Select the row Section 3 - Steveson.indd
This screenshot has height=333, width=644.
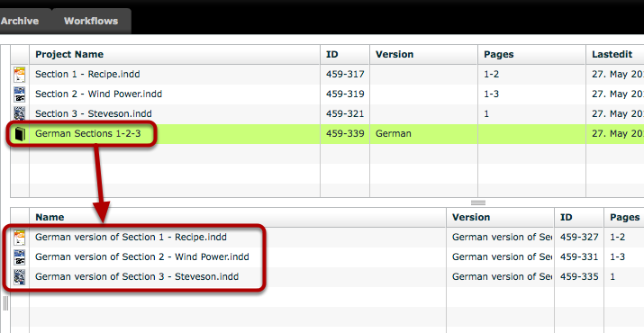pyautogui.click(x=327, y=113)
